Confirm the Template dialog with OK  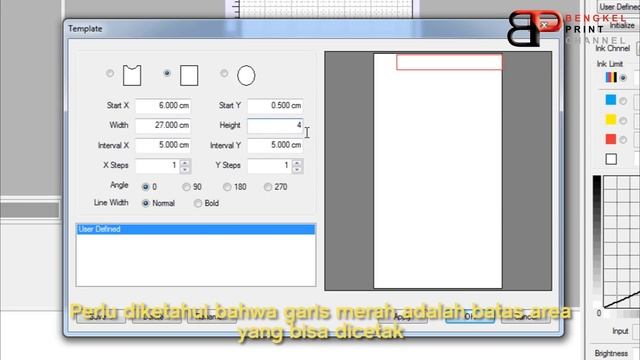[470, 317]
